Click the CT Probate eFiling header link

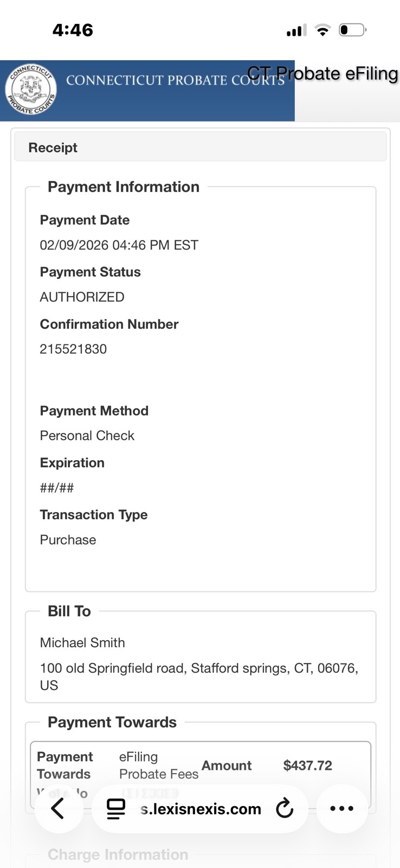coord(322,73)
